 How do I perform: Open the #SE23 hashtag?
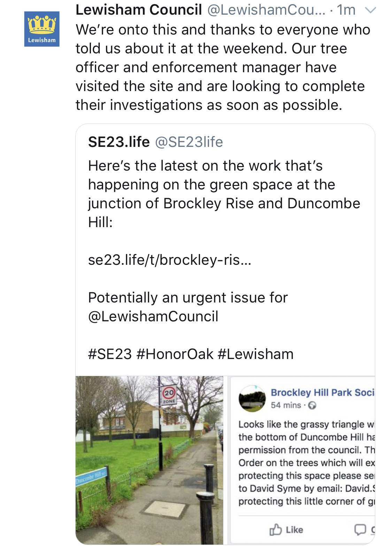coord(110,354)
